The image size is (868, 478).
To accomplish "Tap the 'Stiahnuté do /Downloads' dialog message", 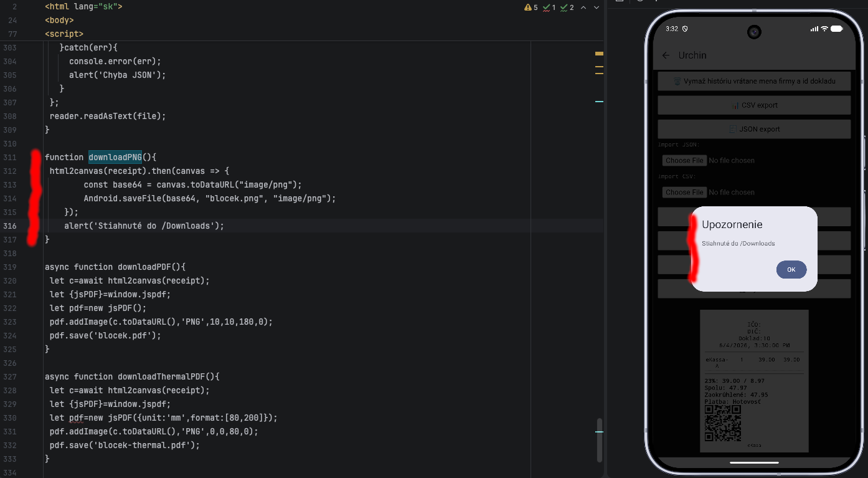I will [738, 243].
